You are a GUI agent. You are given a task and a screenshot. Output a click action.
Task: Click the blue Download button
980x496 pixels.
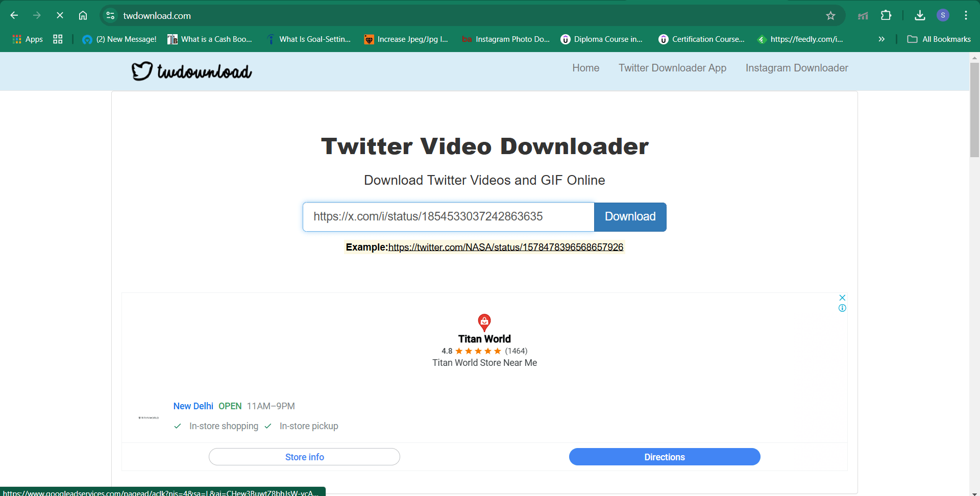tap(630, 217)
